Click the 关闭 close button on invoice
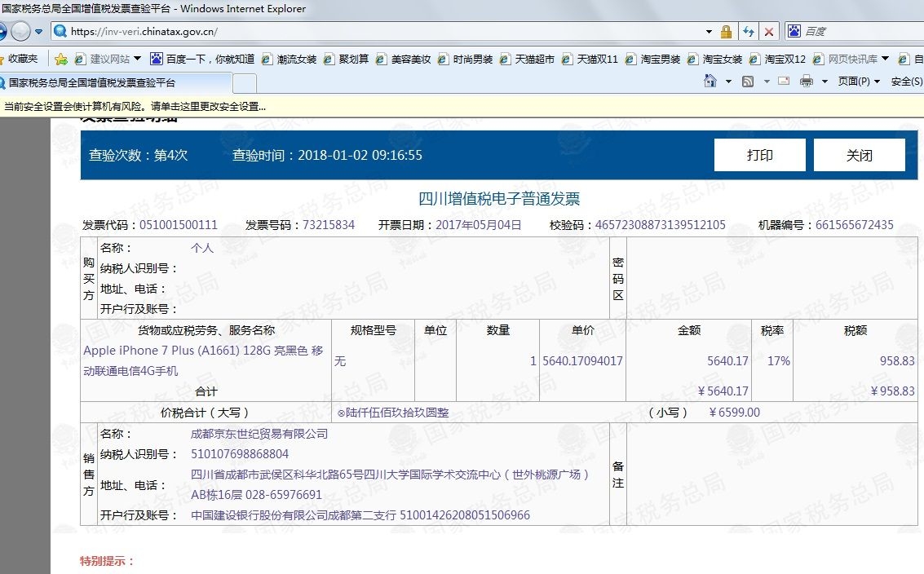The height and width of the screenshot is (574, 924). click(860, 155)
